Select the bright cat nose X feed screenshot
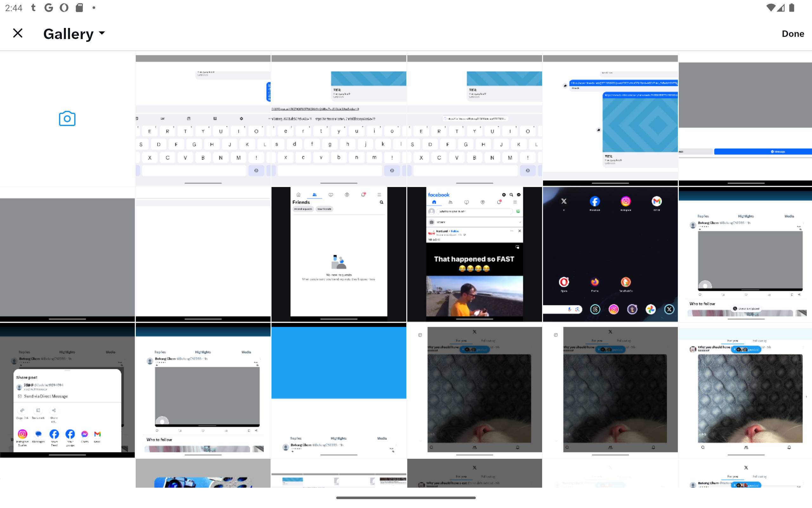812x508 pixels. pos(745,390)
